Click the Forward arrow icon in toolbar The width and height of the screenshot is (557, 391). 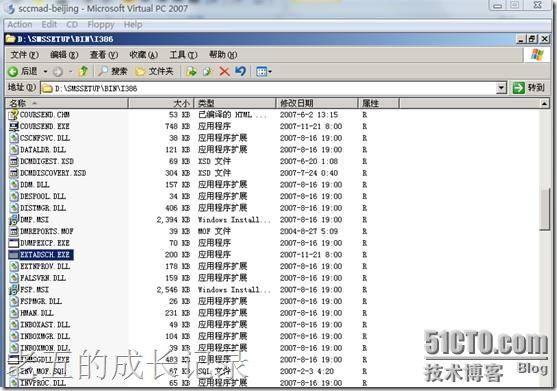pos(58,72)
